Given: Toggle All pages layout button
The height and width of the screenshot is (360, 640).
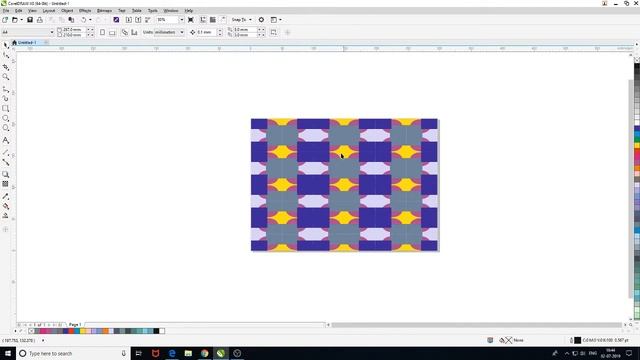Looking at the screenshot, I should [x=124, y=32].
